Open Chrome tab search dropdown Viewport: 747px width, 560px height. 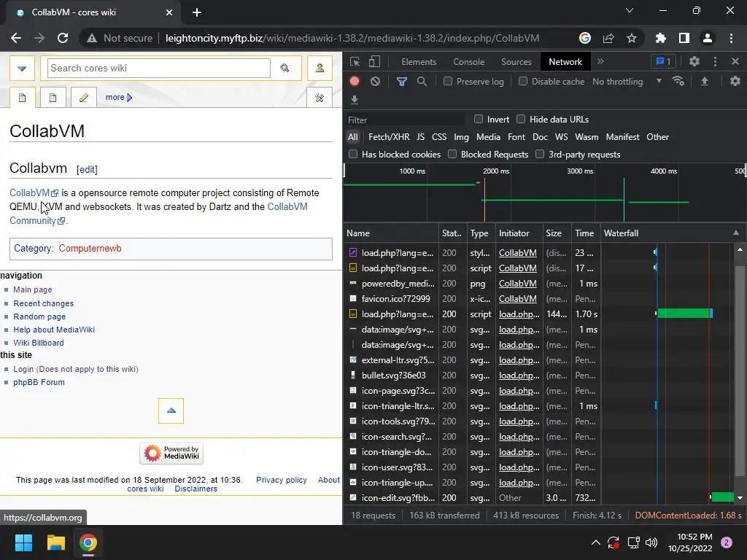[630, 10]
